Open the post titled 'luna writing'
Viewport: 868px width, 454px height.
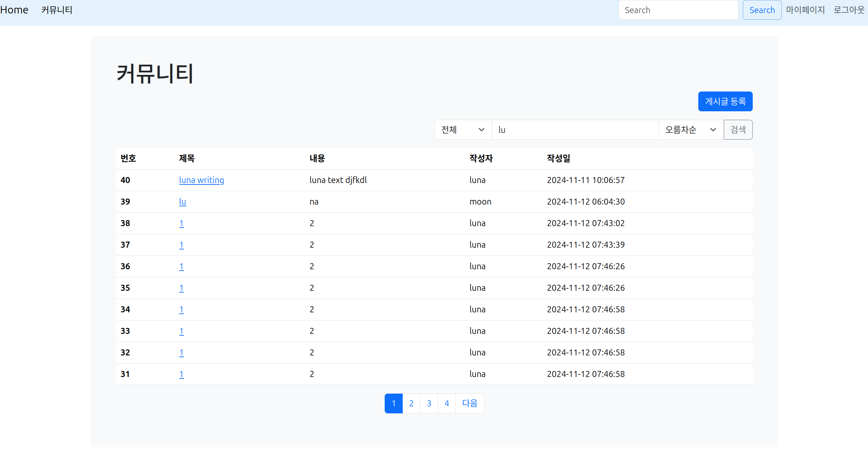pyautogui.click(x=202, y=180)
